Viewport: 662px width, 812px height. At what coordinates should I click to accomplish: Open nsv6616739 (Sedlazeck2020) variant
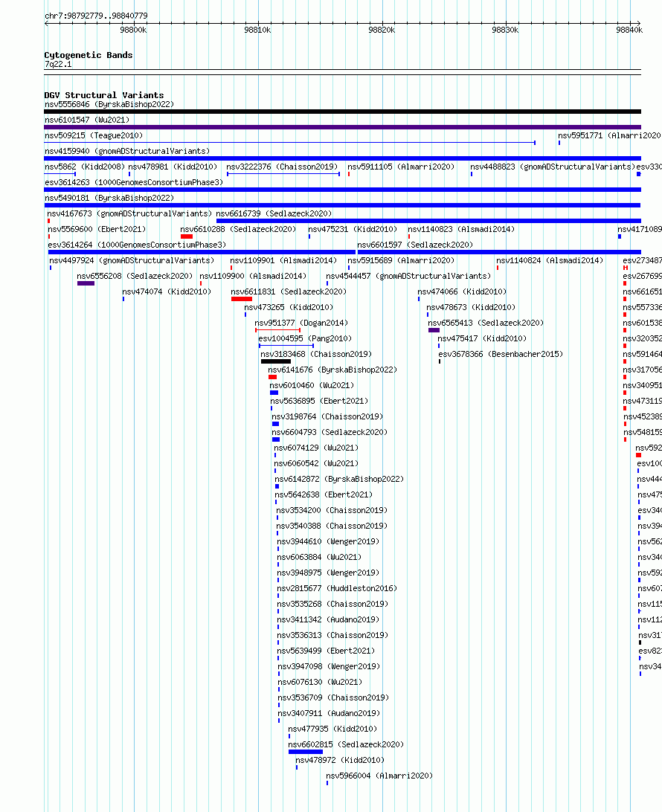point(274,213)
